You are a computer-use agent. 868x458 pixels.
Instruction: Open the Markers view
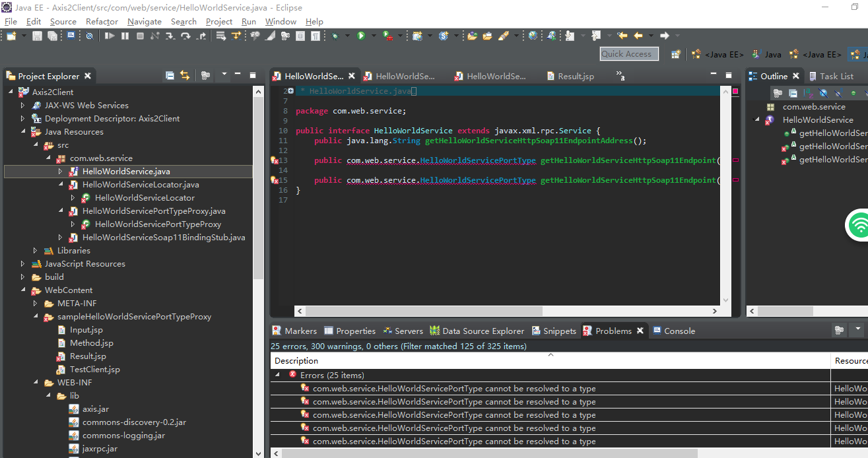pyautogui.click(x=295, y=331)
